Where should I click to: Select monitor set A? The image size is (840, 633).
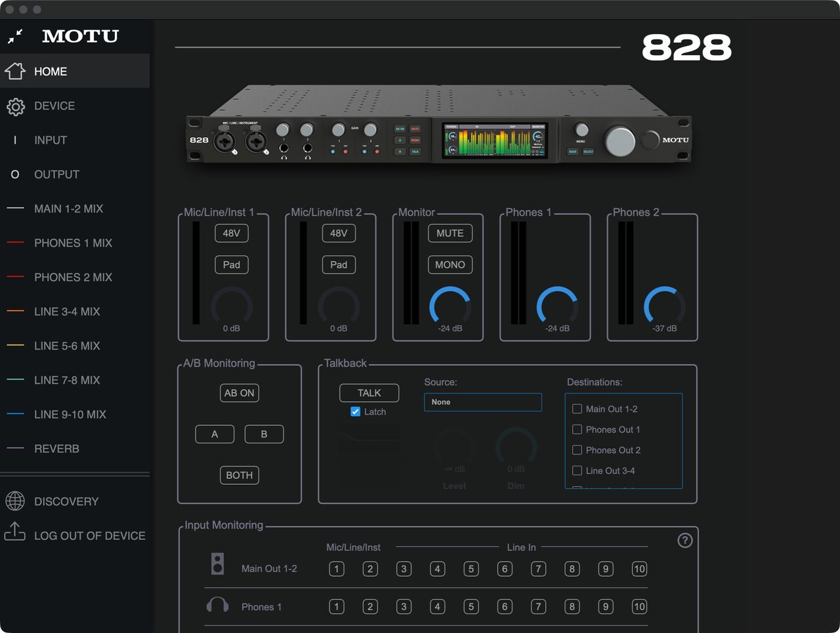click(215, 434)
